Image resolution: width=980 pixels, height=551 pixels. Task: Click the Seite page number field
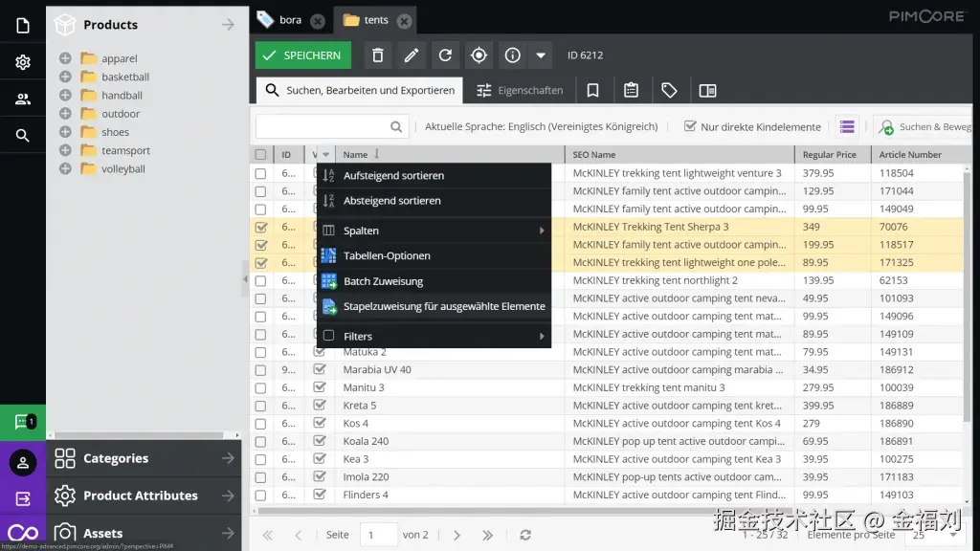[x=378, y=535]
